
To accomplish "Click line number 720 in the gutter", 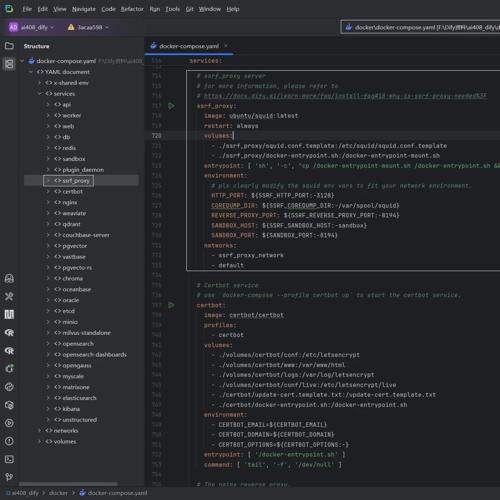I will (156, 136).
